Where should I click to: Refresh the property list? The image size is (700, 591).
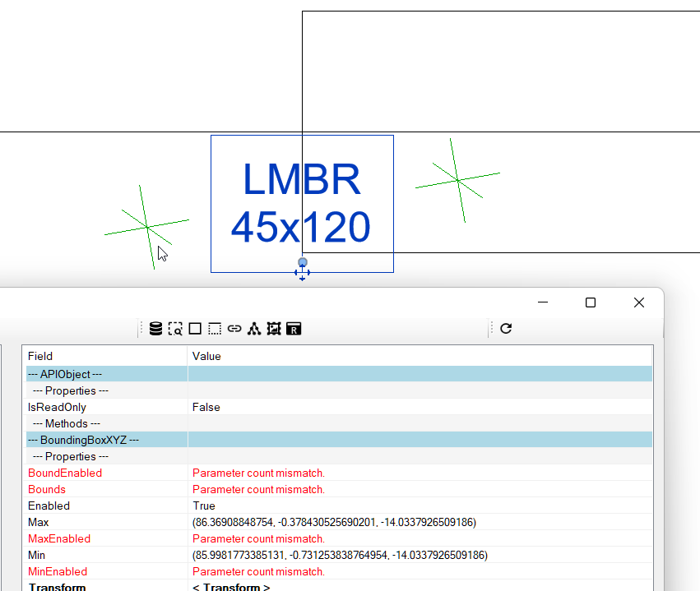pos(505,328)
